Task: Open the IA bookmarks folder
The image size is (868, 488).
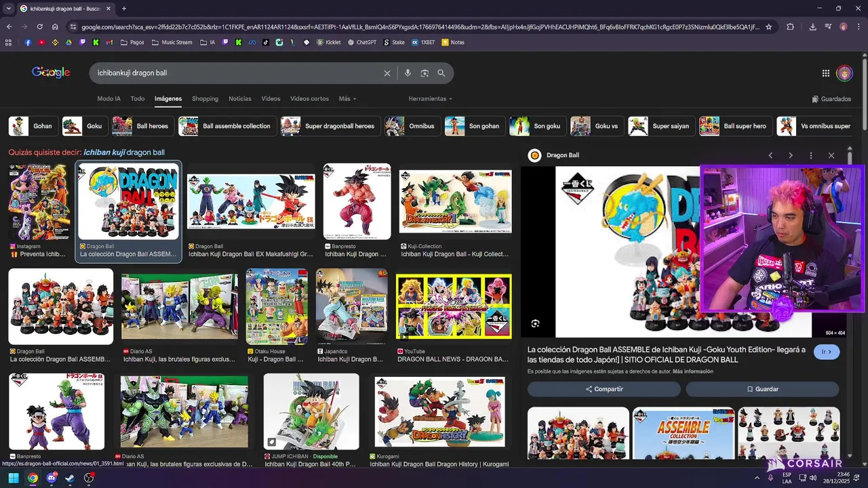Action: tap(208, 42)
